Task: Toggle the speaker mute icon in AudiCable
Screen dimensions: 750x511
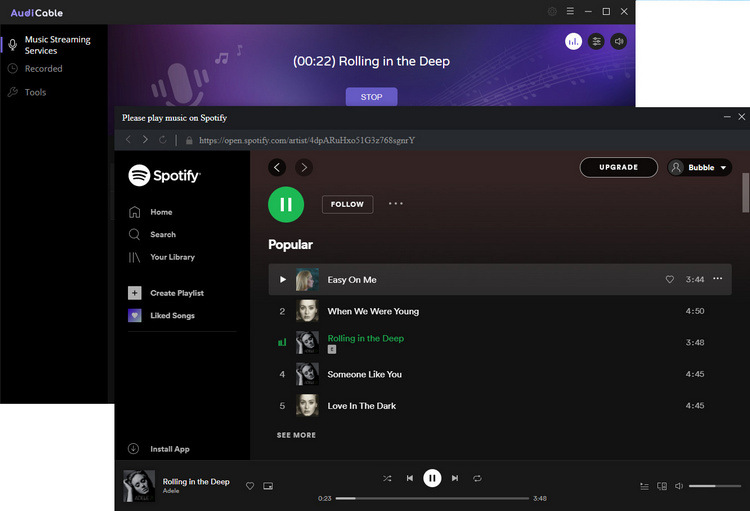Action: 618,42
